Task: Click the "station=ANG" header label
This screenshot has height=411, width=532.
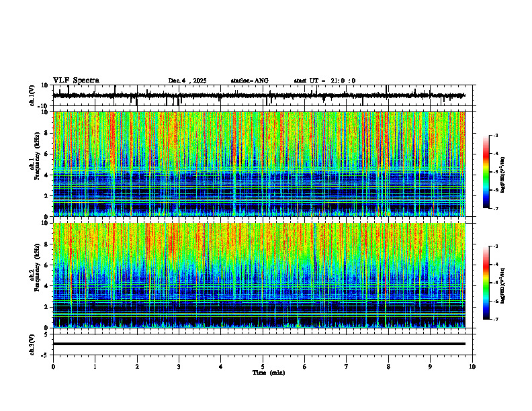Action: (x=249, y=81)
